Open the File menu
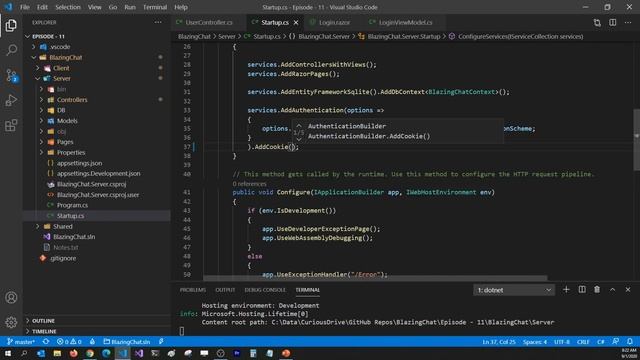 coord(25,7)
